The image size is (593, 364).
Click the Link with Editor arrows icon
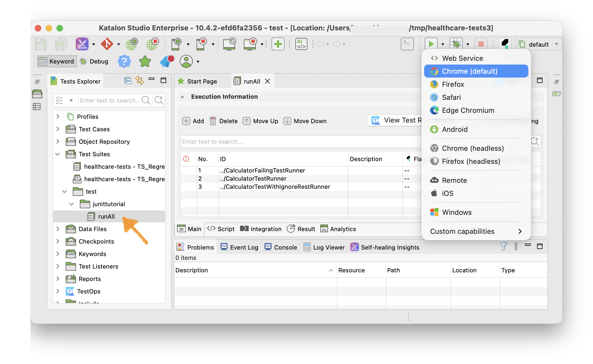pyautogui.click(x=140, y=81)
